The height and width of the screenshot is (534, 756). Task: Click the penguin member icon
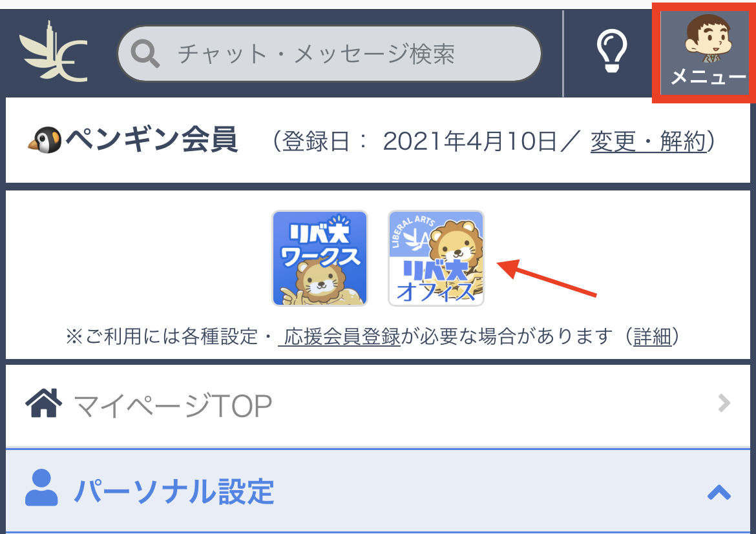(45, 139)
